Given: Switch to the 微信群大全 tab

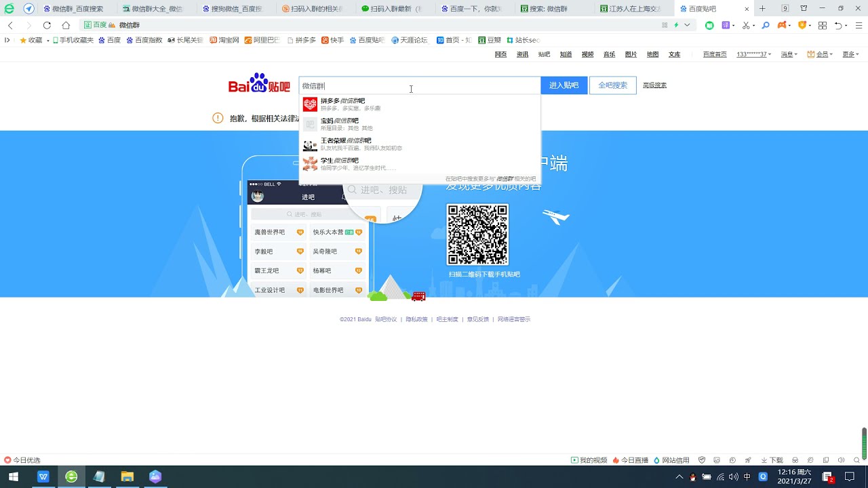Looking at the screenshot, I should point(157,9).
